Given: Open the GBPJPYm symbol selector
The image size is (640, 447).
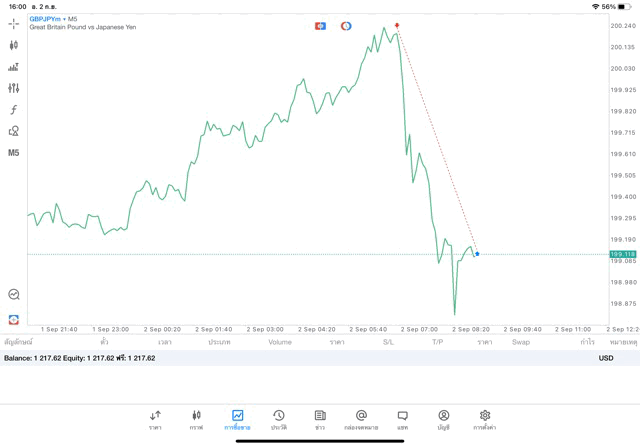Looking at the screenshot, I should (44, 19).
